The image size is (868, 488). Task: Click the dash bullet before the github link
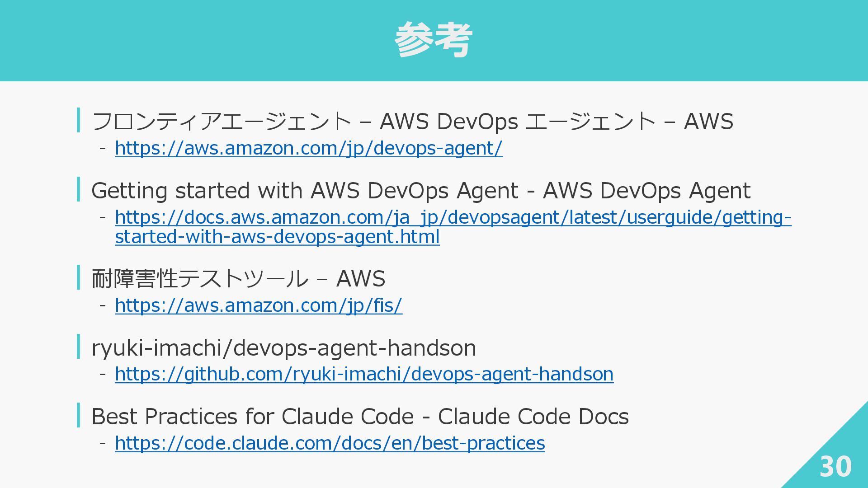[103, 374]
